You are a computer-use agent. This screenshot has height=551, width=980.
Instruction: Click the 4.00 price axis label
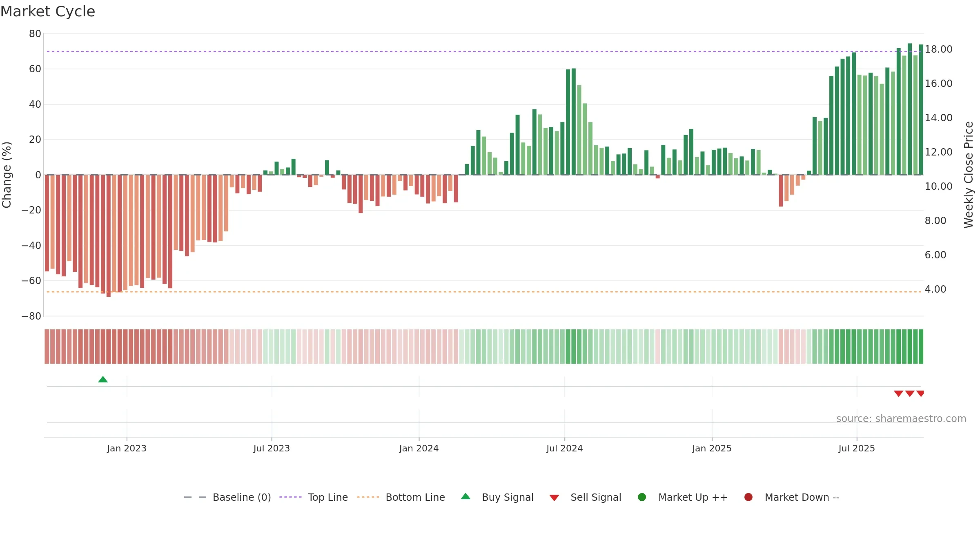[935, 289]
